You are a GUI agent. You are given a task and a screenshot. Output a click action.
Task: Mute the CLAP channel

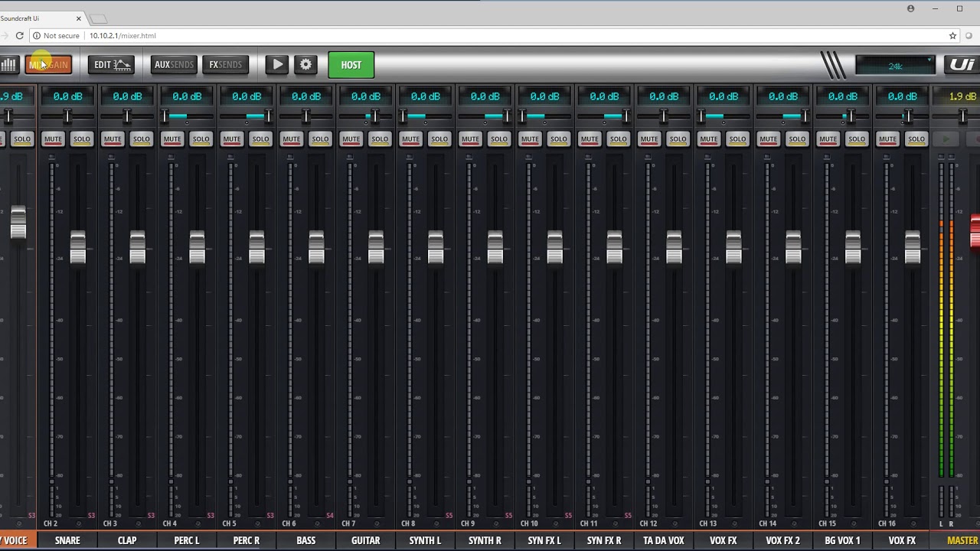click(113, 139)
